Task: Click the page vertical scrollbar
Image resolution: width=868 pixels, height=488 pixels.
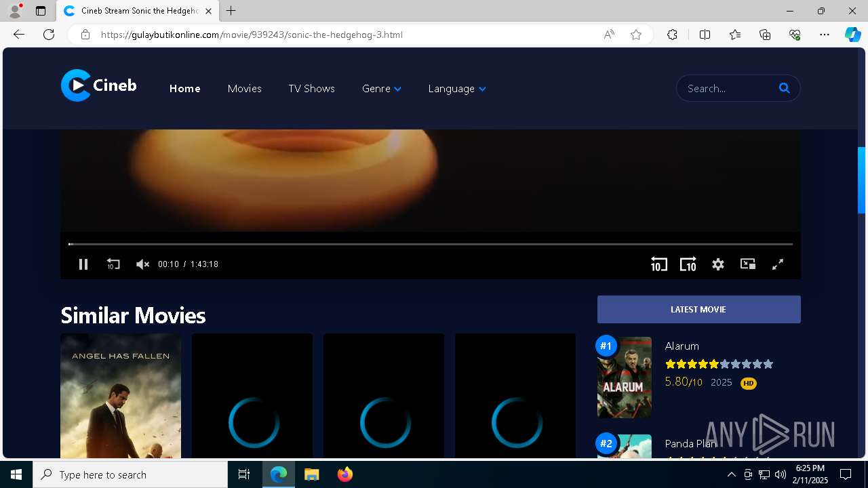Action: click(x=861, y=180)
